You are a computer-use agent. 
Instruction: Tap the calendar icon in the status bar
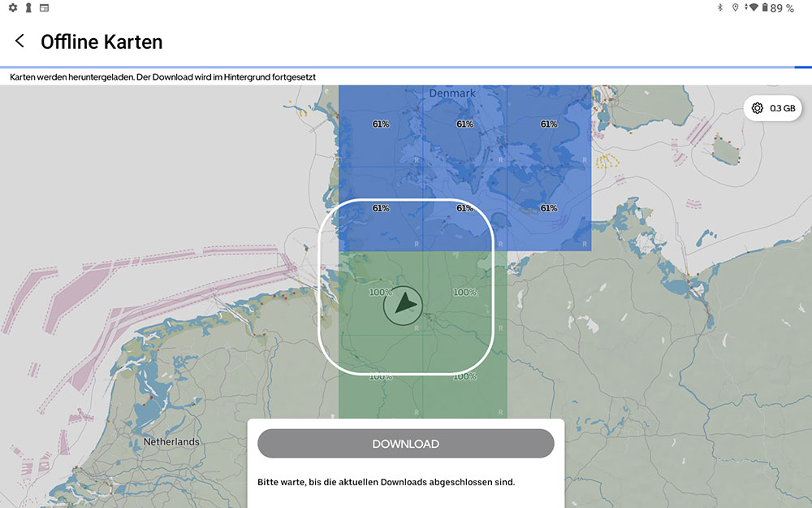click(44, 8)
